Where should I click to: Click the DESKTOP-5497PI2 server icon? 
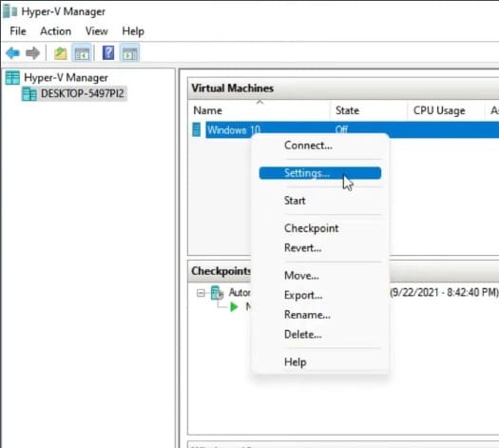point(29,93)
